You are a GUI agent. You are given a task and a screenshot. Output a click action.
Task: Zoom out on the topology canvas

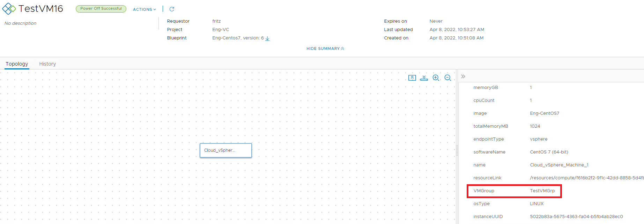click(448, 78)
